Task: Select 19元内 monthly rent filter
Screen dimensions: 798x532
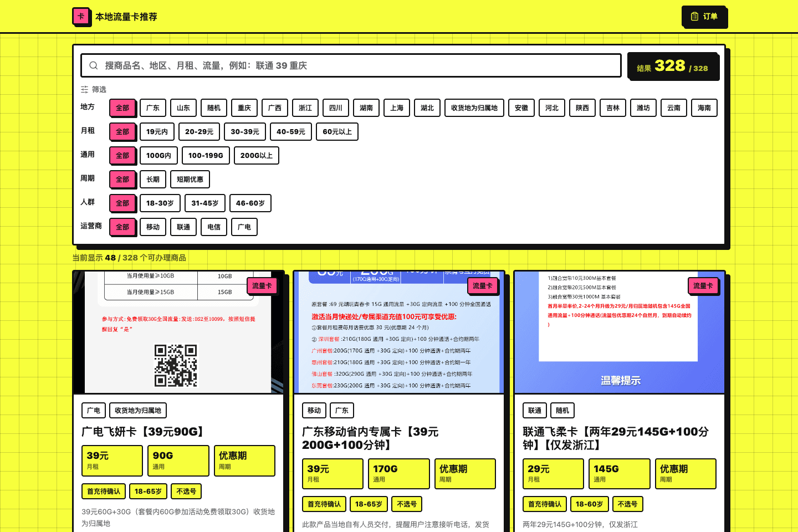Action: pyautogui.click(x=157, y=132)
